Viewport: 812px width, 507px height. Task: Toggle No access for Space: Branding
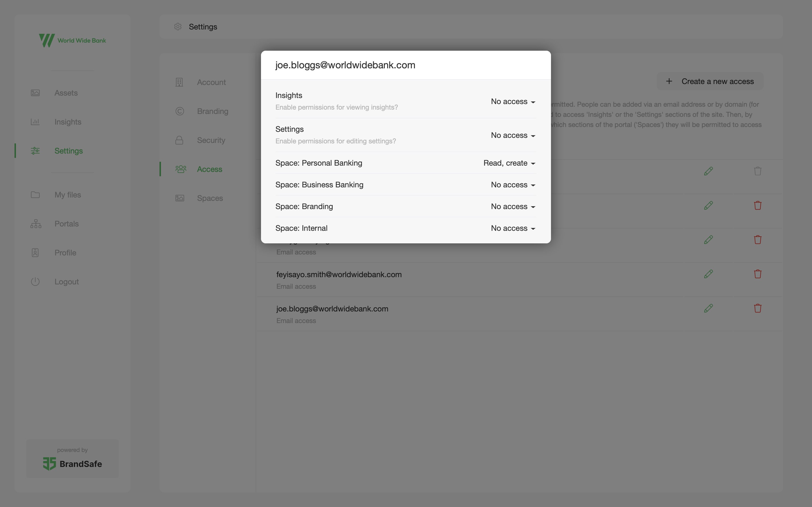pos(512,206)
